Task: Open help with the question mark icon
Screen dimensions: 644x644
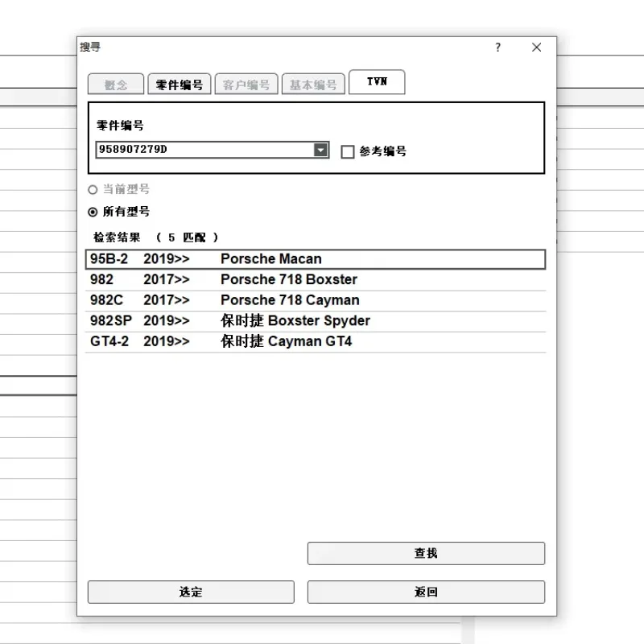Action: [497, 47]
